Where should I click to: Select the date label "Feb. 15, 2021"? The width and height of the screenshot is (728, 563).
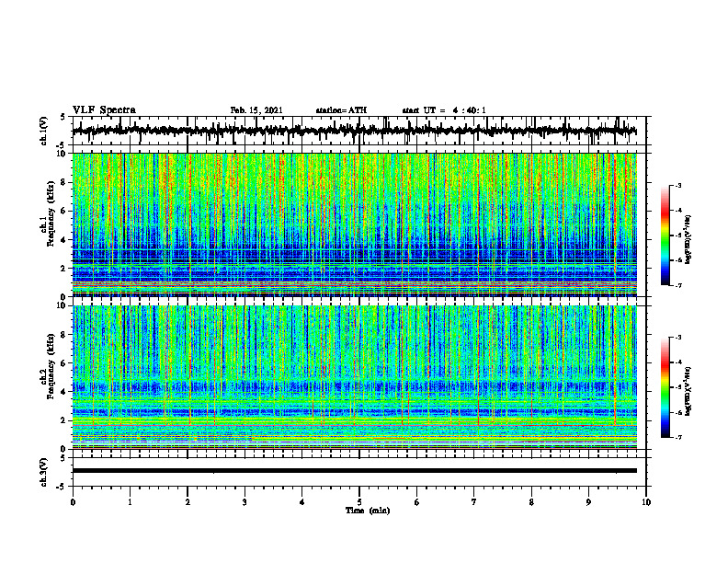click(256, 110)
